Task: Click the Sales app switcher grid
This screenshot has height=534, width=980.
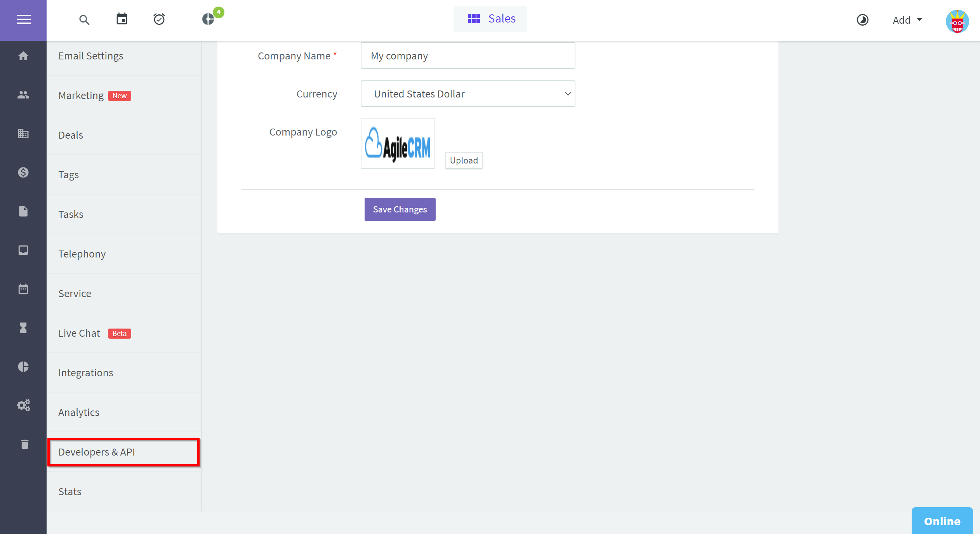Action: pyautogui.click(x=473, y=18)
